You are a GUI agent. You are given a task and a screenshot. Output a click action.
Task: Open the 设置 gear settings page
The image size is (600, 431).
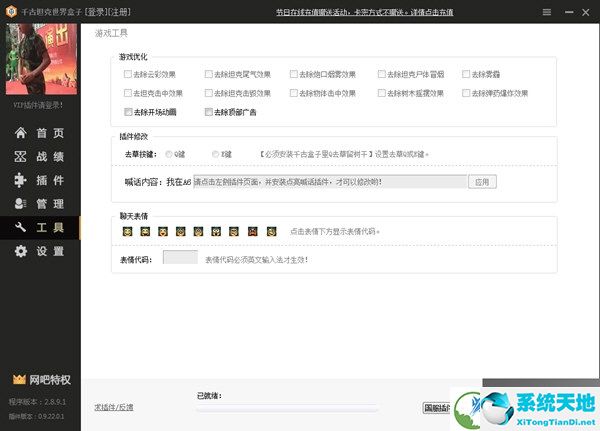[x=39, y=251]
